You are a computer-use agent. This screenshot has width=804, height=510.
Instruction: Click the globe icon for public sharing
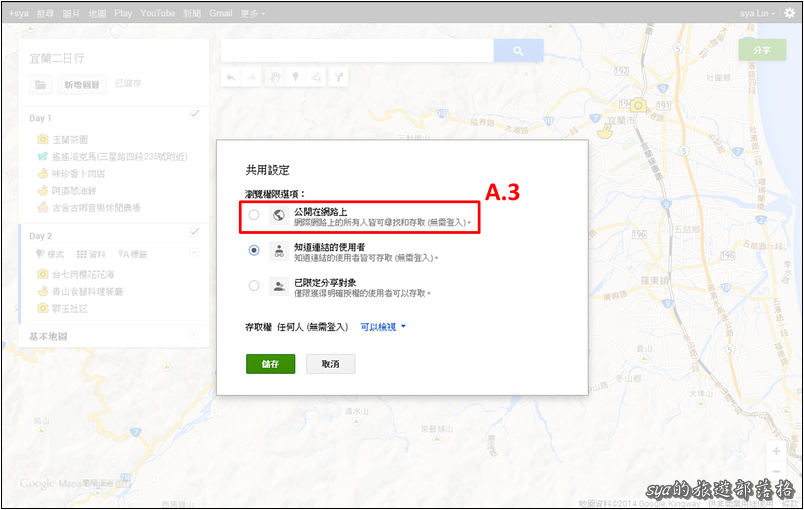[x=279, y=215]
